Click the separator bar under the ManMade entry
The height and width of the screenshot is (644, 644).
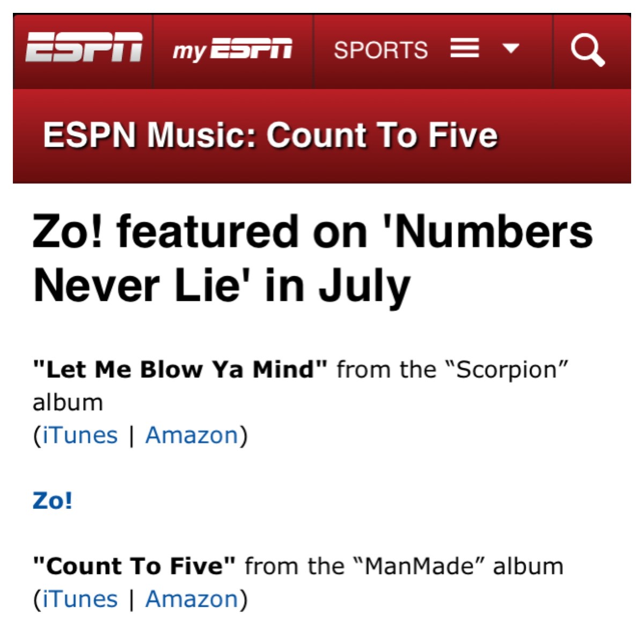click(x=131, y=599)
